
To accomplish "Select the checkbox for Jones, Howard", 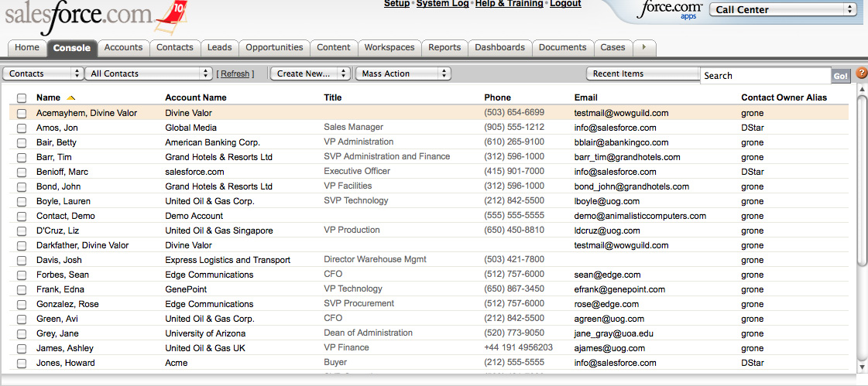I will (22, 364).
